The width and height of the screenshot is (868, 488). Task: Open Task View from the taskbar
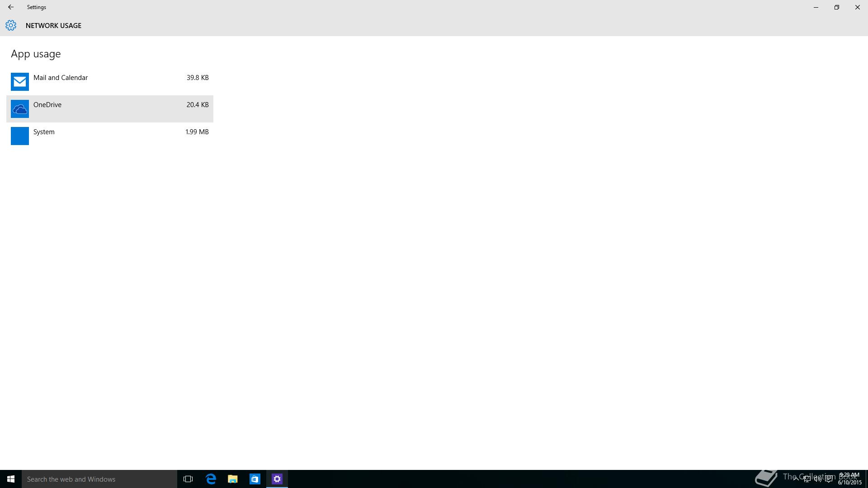click(x=188, y=479)
